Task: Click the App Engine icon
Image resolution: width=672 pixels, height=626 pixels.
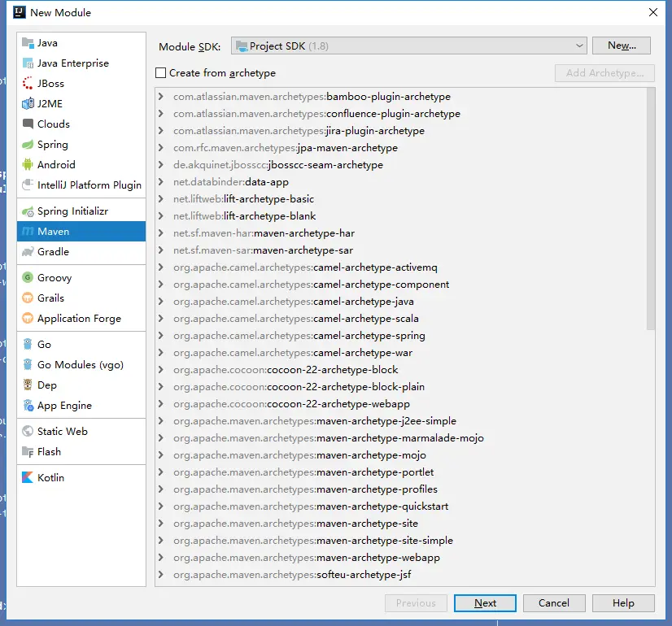Action: [x=28, y=406]
